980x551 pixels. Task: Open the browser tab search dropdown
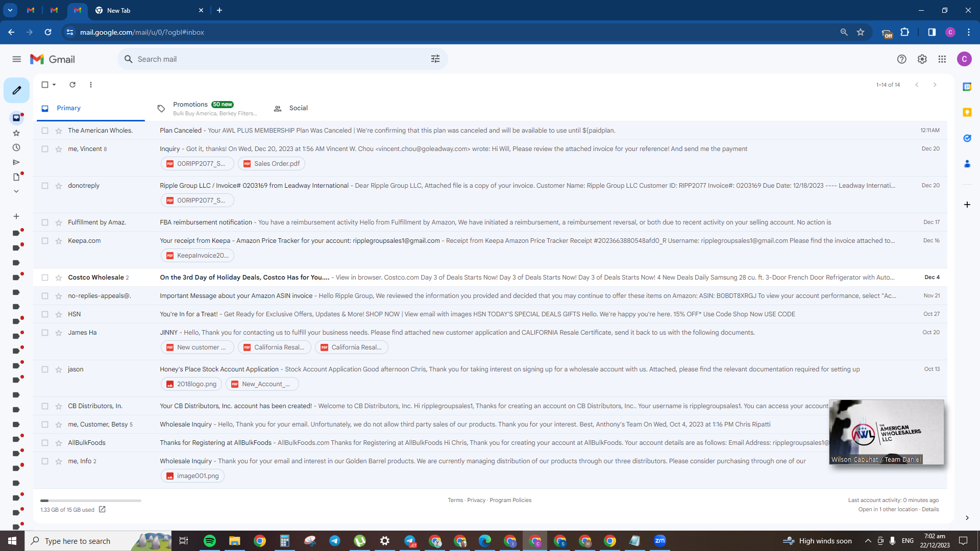[10, 10]
